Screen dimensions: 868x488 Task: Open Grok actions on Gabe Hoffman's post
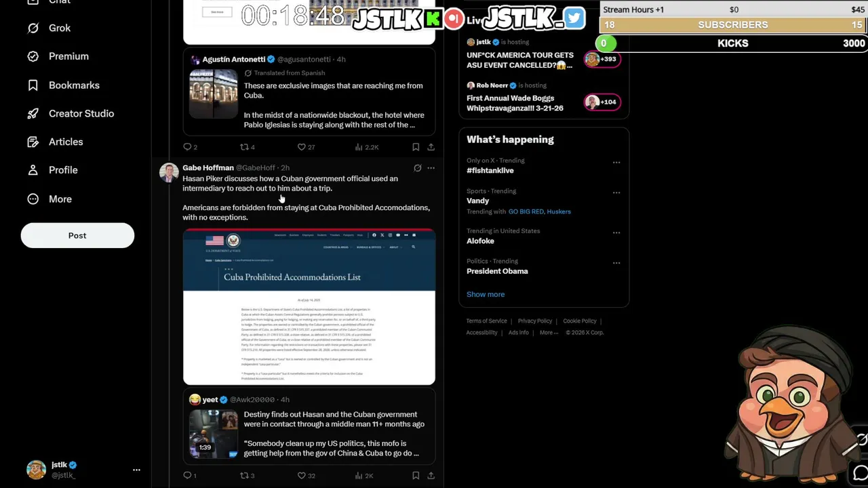(x=417, y=168)
